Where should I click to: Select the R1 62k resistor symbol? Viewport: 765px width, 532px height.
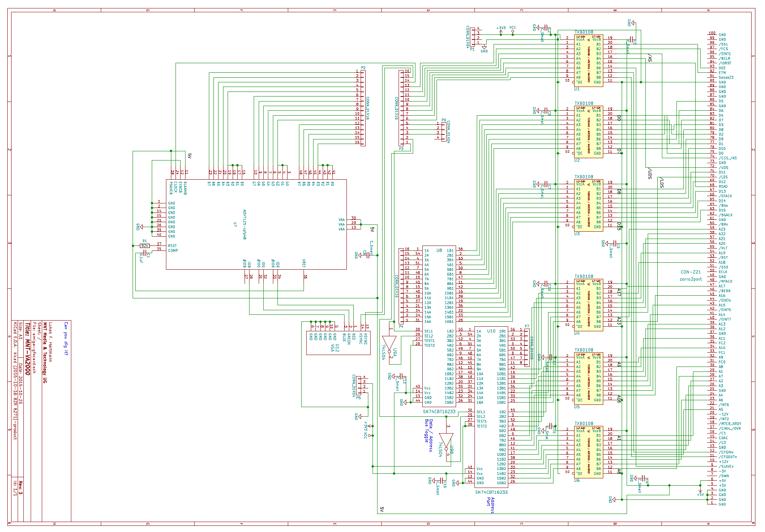tap(145, 246)
